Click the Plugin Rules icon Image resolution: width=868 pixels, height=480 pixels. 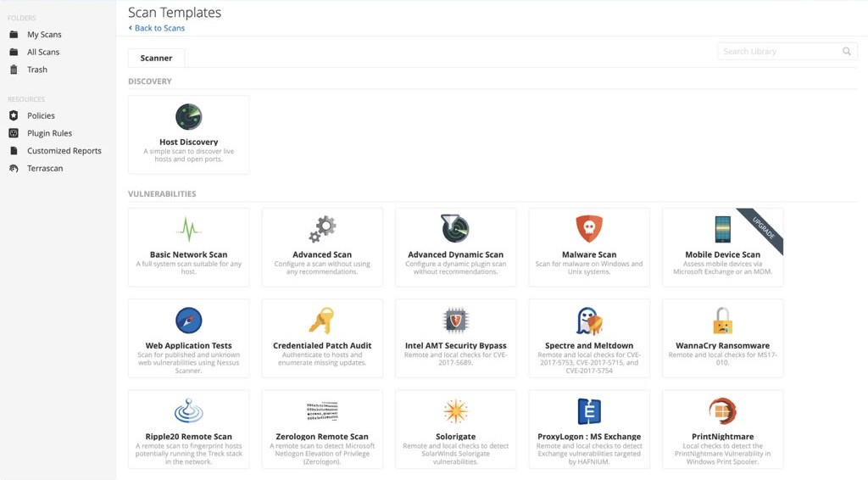point(14,133)
